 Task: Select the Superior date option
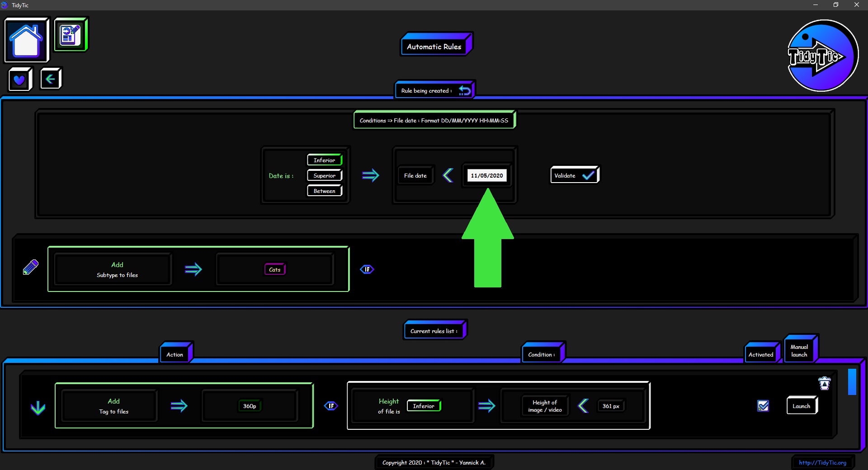tap(325, 175)
